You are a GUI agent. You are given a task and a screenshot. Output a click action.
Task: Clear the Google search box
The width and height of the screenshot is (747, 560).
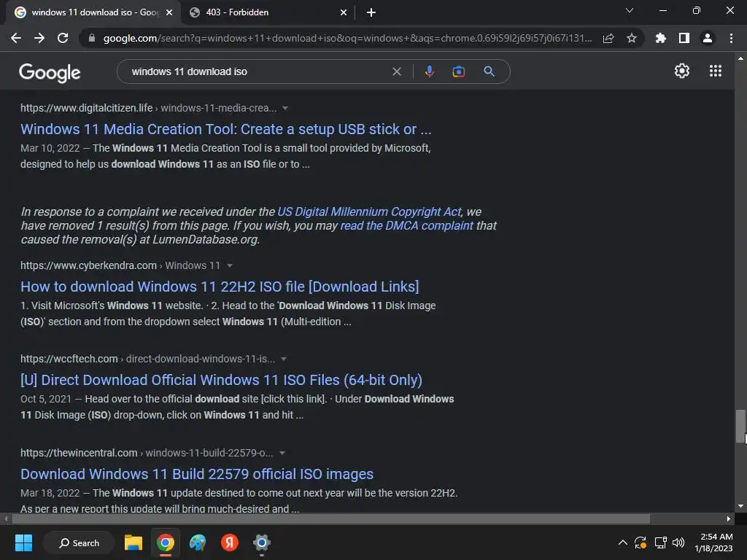[396, 72]
